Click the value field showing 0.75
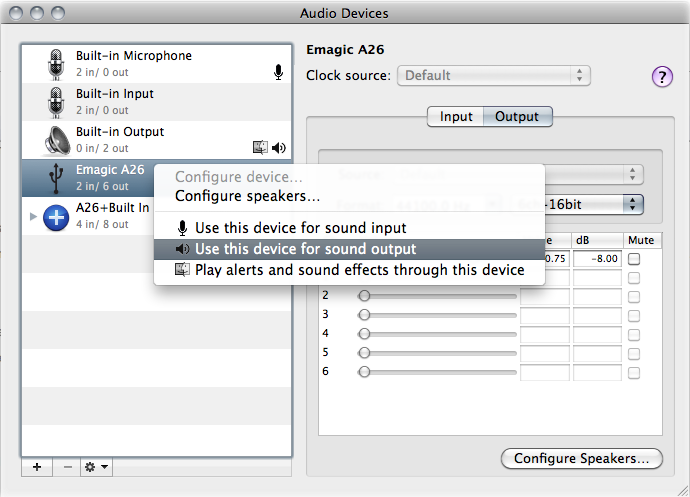The image size is (690, 497). click(557, 259)
